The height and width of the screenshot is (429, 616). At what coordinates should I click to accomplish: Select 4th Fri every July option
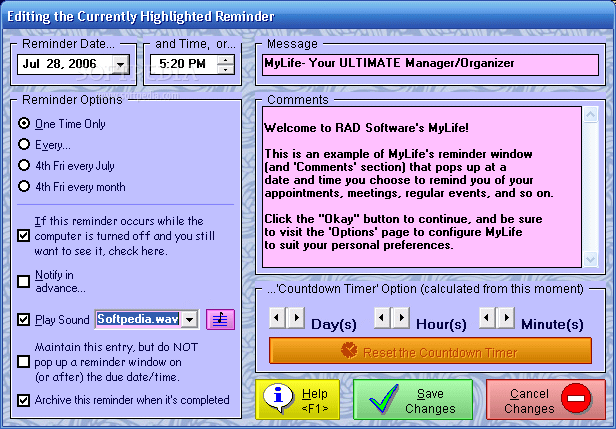[x=24, y=165]
